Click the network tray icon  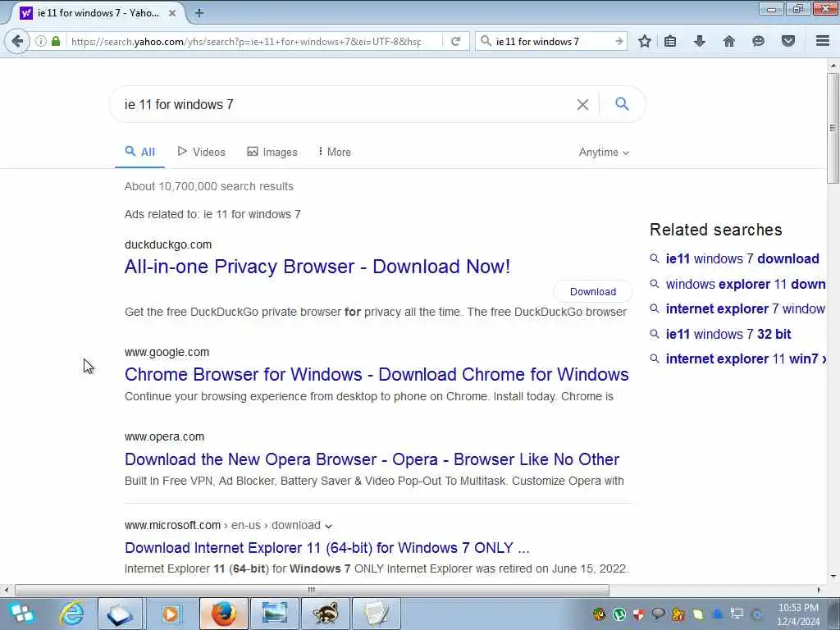pyautogui.click(x=737, y=614)
